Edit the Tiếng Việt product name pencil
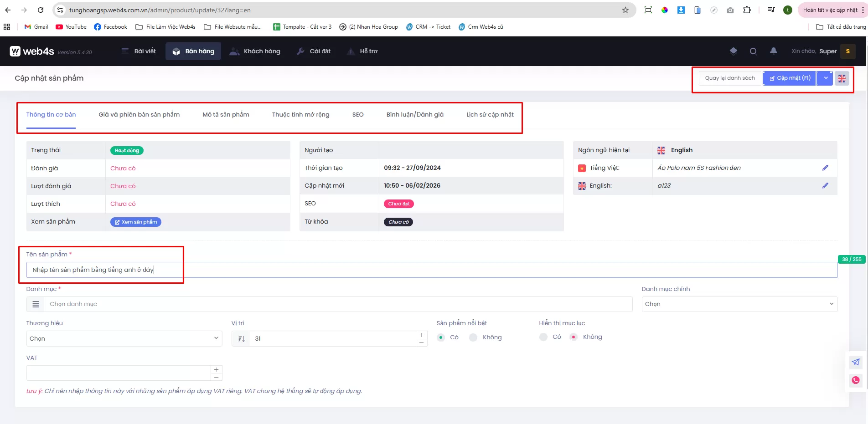 [x=825, y=168]
